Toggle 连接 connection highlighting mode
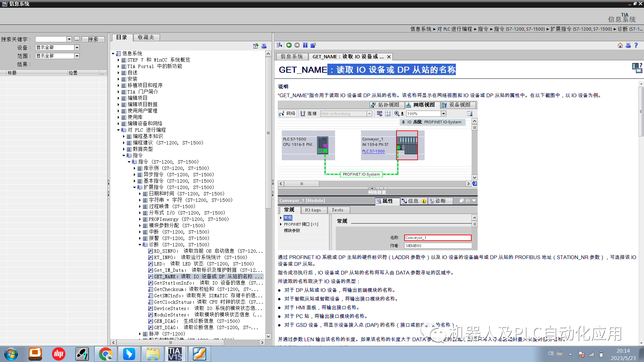The height and width of the screenshot is (362, 644). (308, 113)
